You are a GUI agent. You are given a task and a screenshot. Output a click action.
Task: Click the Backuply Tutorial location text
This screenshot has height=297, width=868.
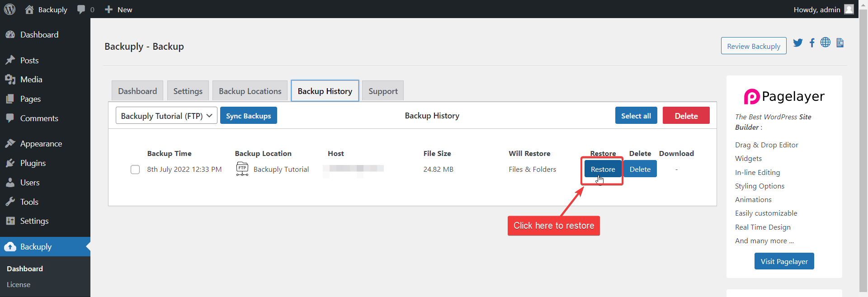(281, 169)
